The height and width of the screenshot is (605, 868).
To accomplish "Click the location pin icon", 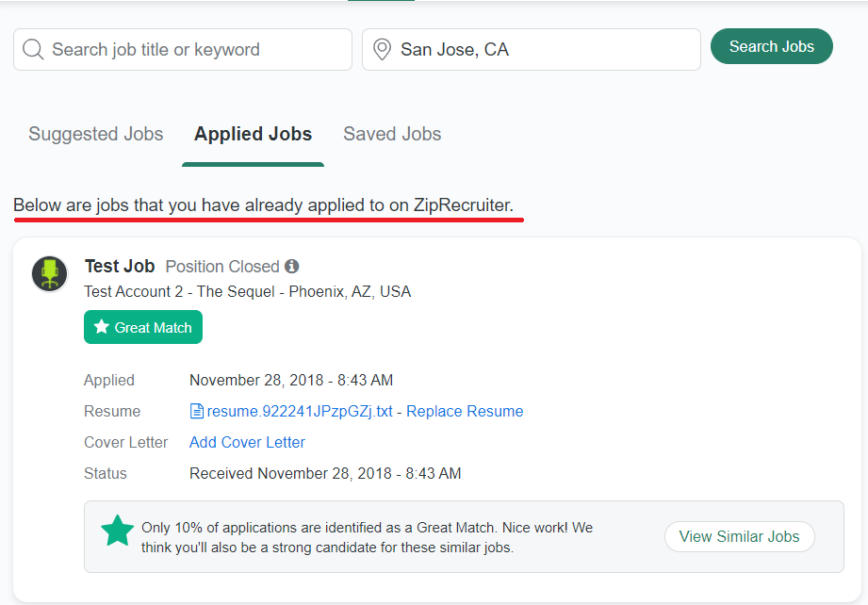I will coord(382,50).
